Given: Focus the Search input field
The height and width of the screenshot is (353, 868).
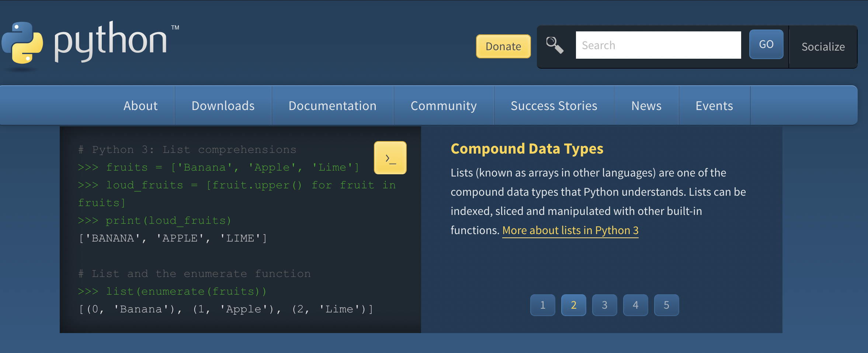Looking at the screenshot, I should point(658,45).
